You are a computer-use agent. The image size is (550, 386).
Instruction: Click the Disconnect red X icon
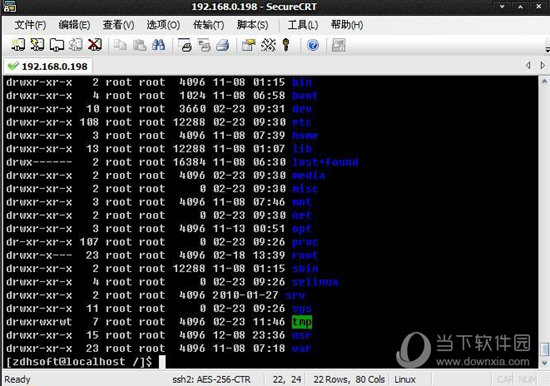point(94,45)
